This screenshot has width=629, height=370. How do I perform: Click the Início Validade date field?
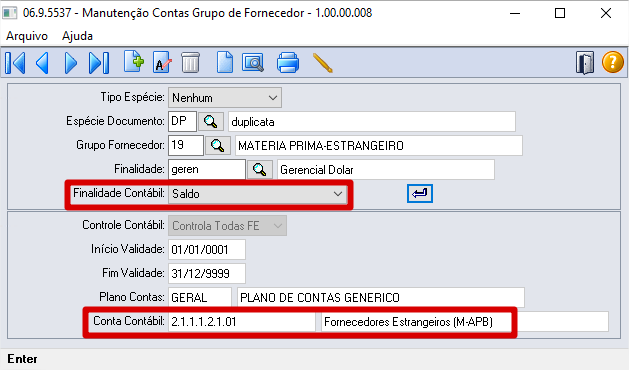tap(207, 250)
